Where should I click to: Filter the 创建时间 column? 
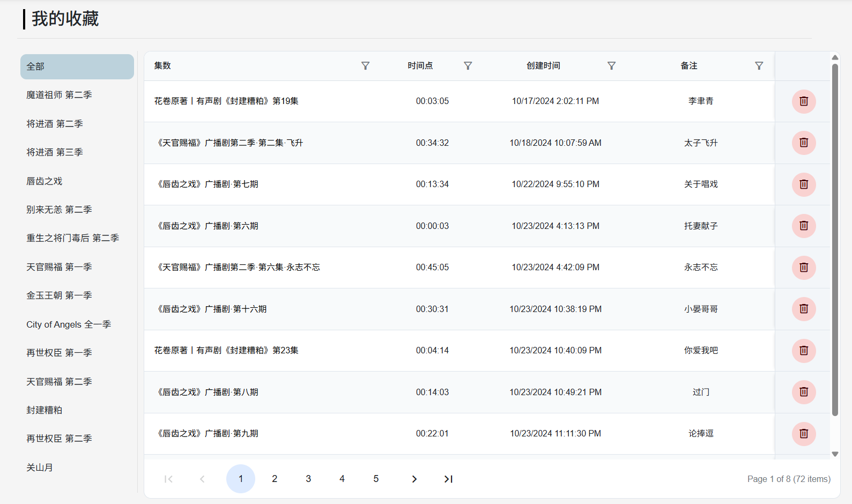[611, 66]
